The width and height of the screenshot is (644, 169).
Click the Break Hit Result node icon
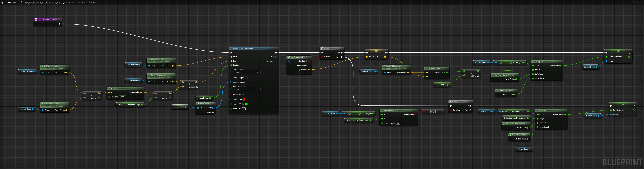pos(288,57)
